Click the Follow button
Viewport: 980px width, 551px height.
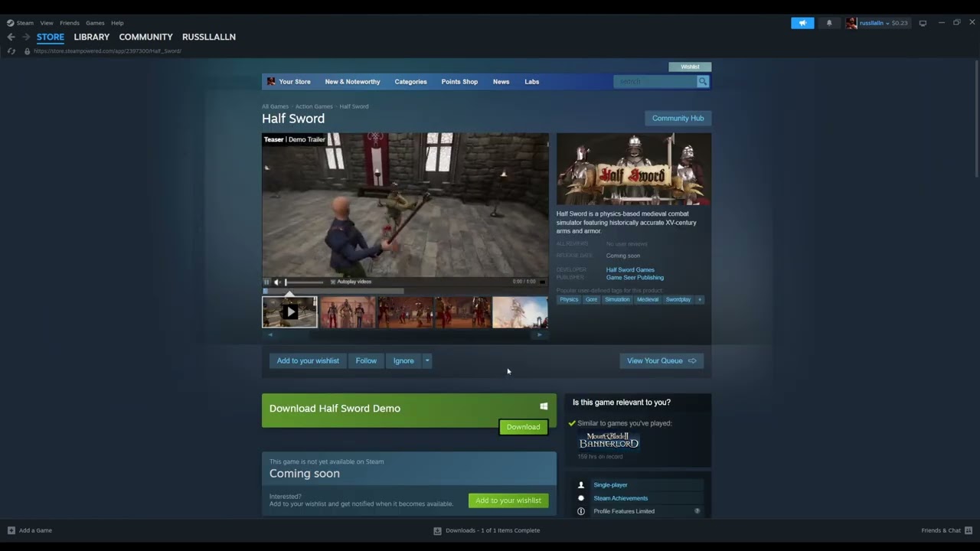pos(366,360)
